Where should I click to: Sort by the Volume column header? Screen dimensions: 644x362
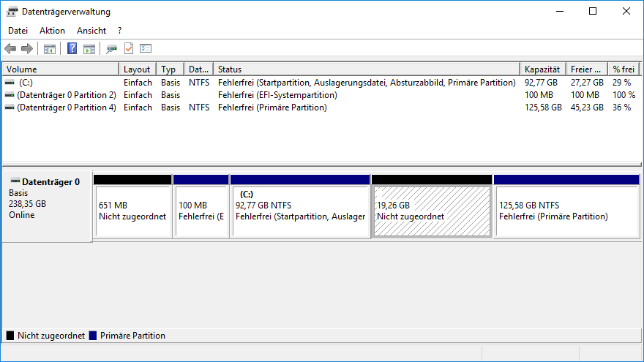point(61,69)
